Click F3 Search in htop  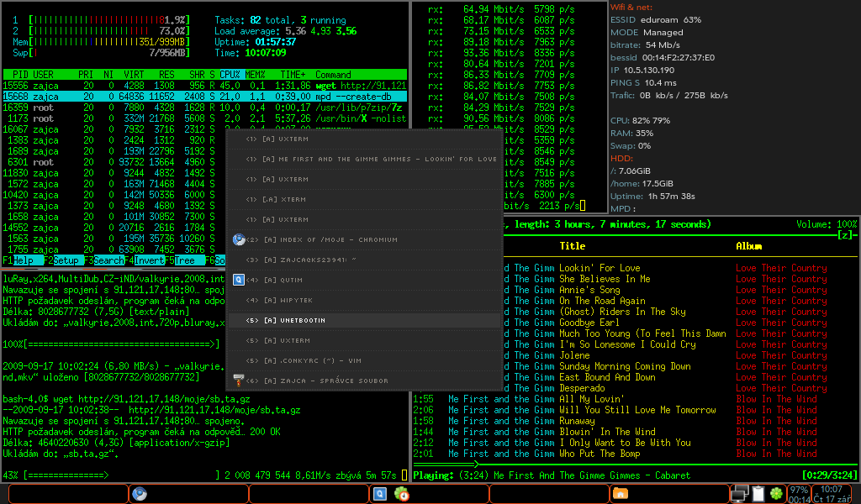coord(103,260)
